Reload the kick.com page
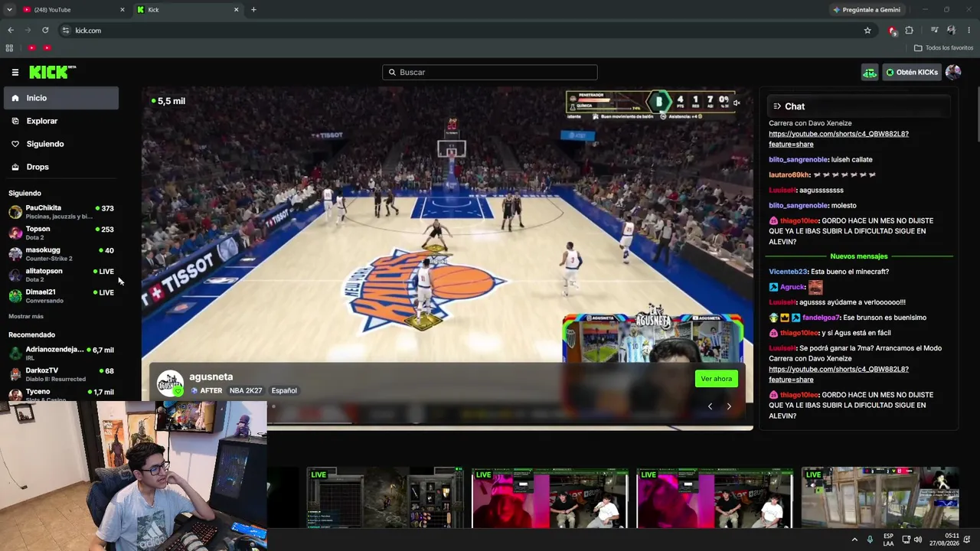 [45, 31]
